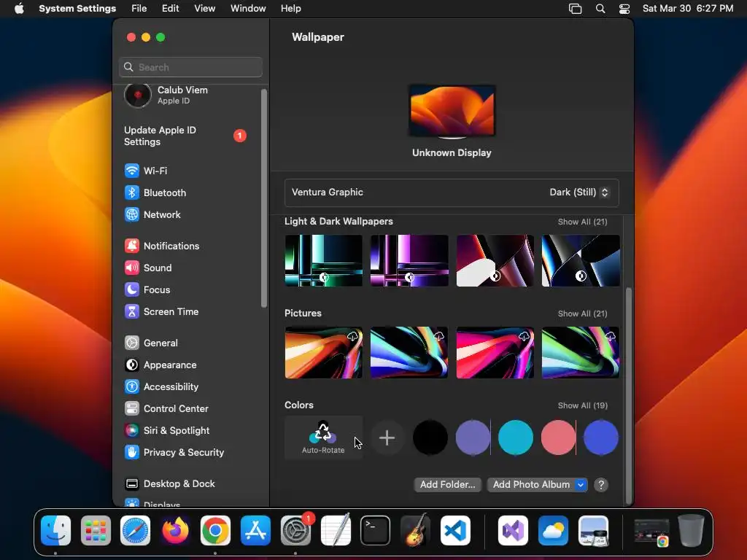Open Bluetooth settings

[155, 192]
